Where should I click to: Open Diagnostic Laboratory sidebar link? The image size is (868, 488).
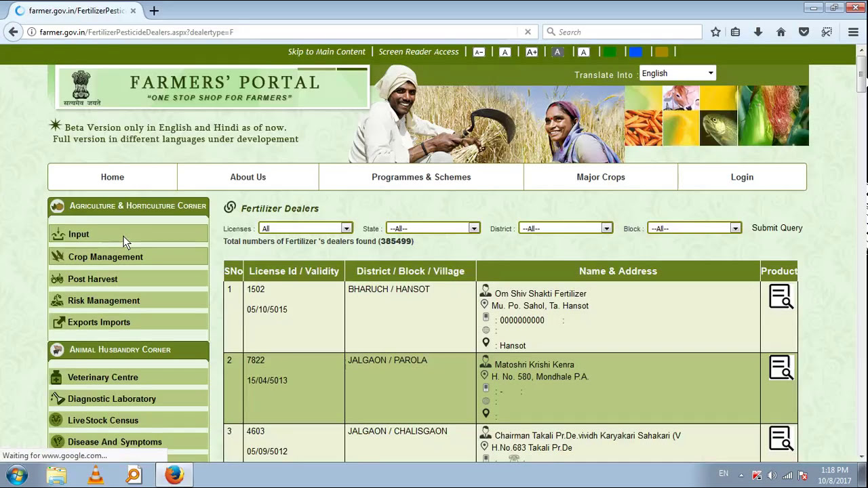pos(128,399)
